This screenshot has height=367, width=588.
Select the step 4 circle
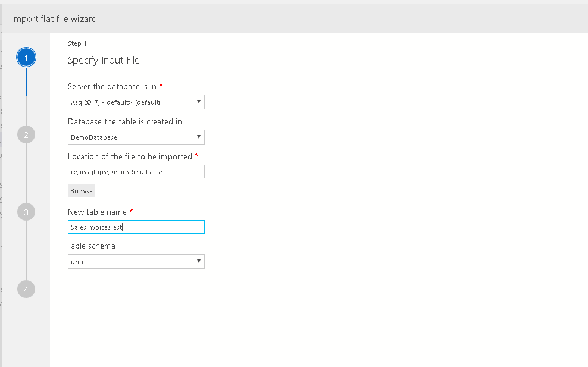[26, 289]
